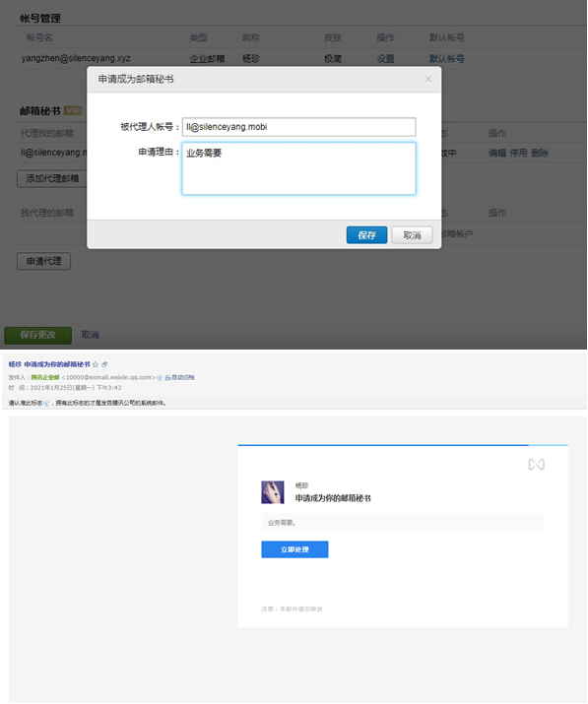588x704 pixels.
Task: Click the 皮肤 column header
Action: [x=333, y=37]
